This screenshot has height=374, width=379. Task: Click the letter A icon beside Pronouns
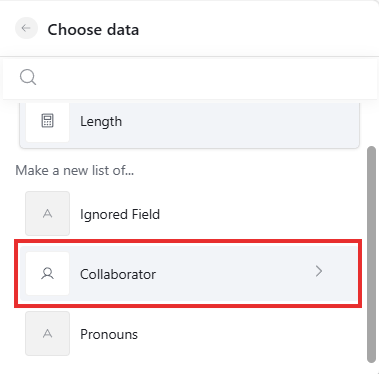coord(47,333)
